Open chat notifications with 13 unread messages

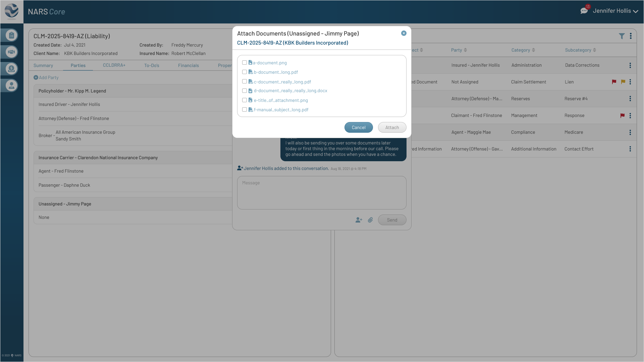[584, 10]
